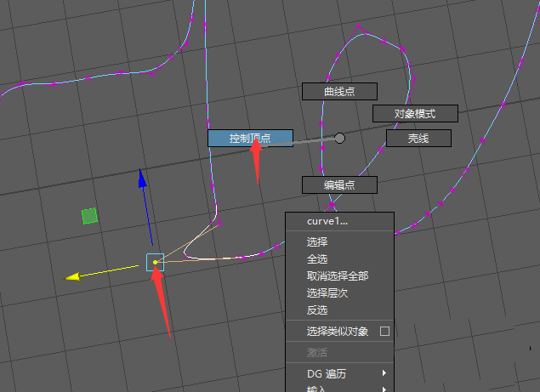Screen dimensions: 540x392
Task: Click the green square plane handle
Action: (x=89, y=216)
